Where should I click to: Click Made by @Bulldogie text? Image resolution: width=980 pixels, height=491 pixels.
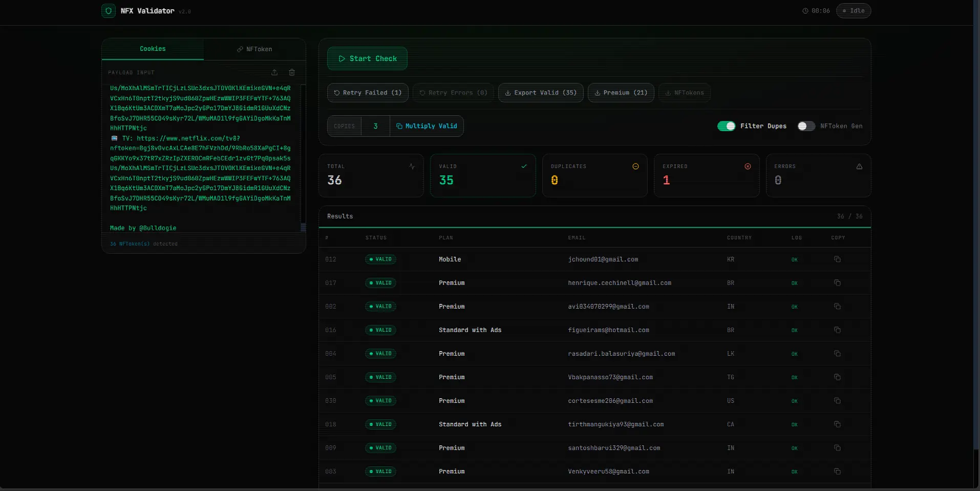(x=143, y=228)
